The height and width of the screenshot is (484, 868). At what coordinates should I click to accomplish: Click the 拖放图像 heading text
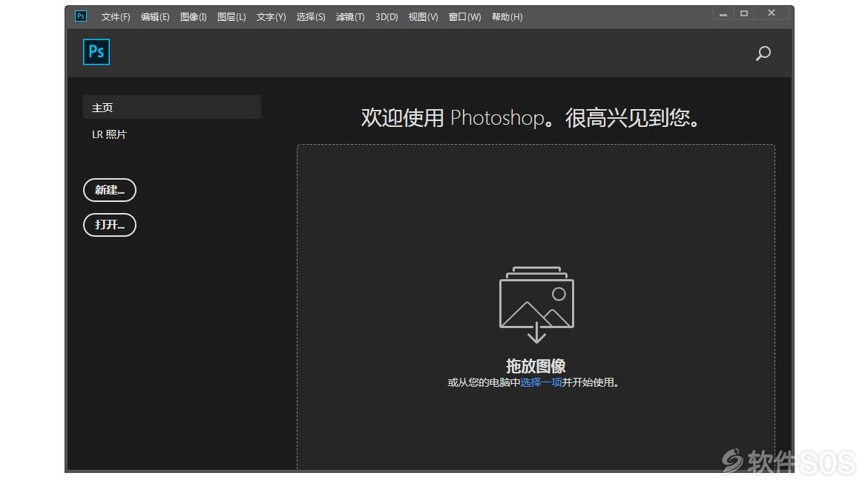click(536, 366)
